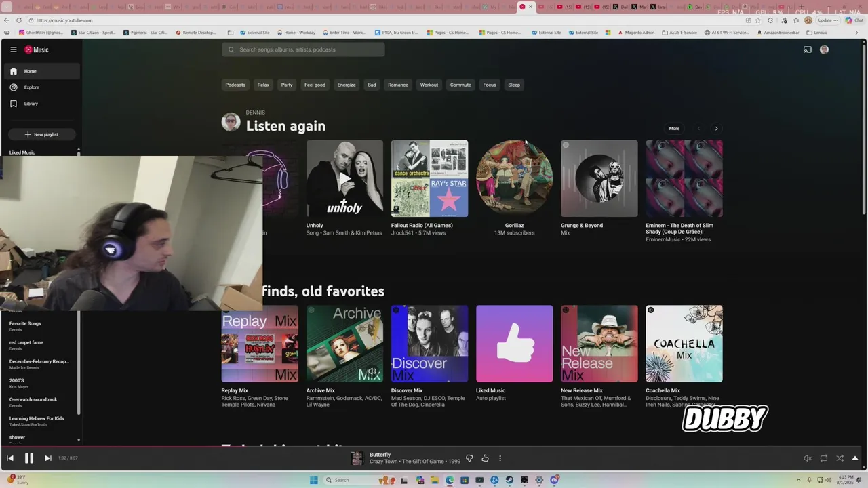868x488 pixels.
Task: Open Library in sidebar
Action: click(x=41, y=104)
